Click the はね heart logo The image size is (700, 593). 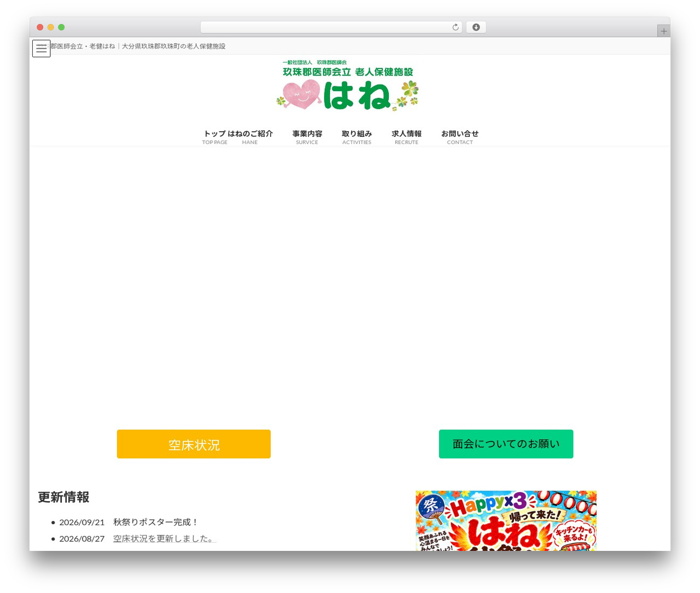click(348, 85)
